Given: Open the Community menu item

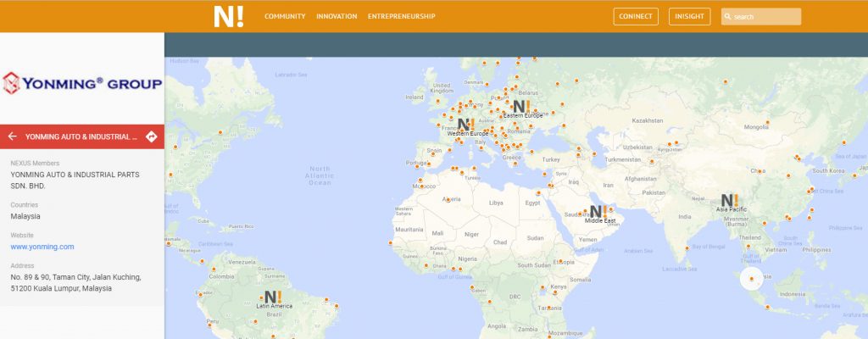Looking at the screenshot, I should 285,17.
